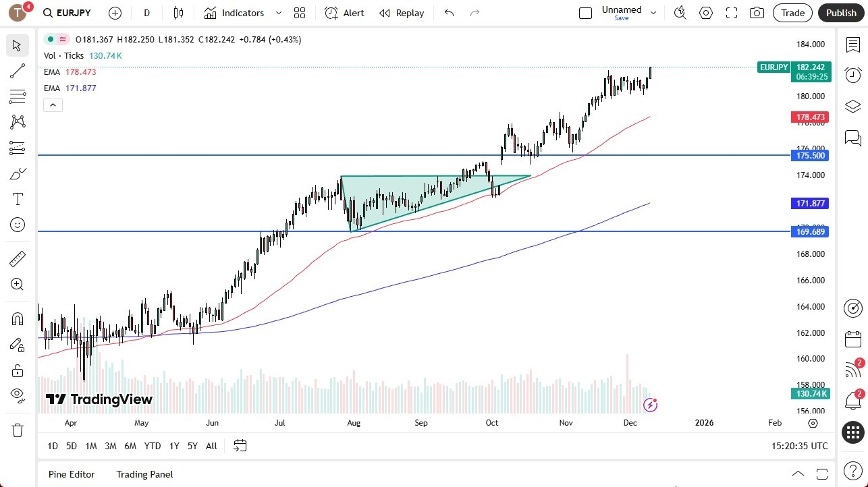Select the Brush drawing tool

click(x=18, y=173)
